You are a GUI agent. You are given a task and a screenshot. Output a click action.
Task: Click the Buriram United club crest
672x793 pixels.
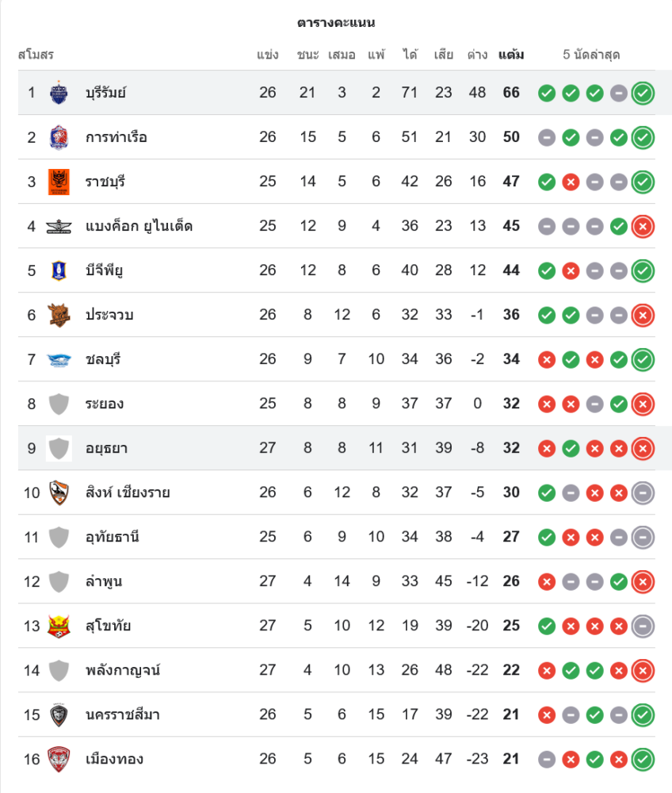coord(59,93)
